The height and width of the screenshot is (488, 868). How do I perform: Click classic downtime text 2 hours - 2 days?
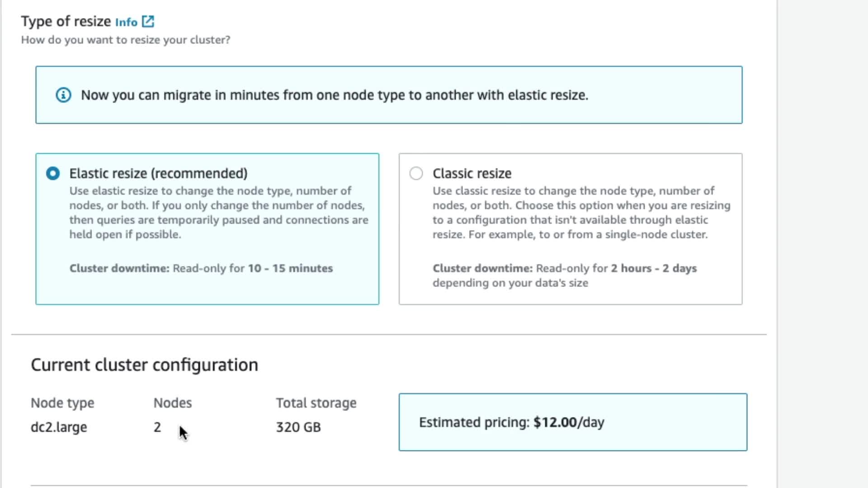[653, 268]
